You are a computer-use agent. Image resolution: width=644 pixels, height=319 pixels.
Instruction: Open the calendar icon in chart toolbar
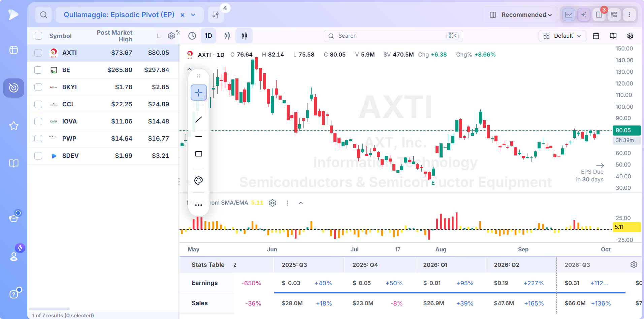596,36
